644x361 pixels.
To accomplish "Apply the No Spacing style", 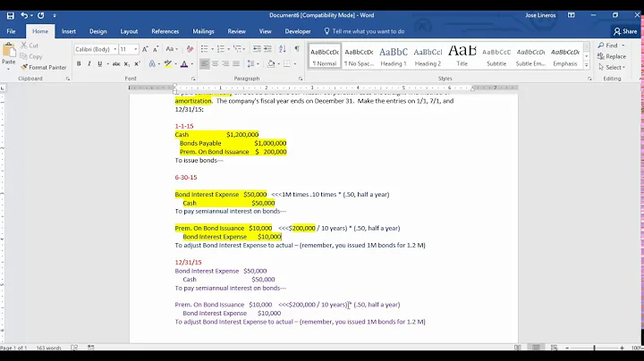I will (359, 56).
